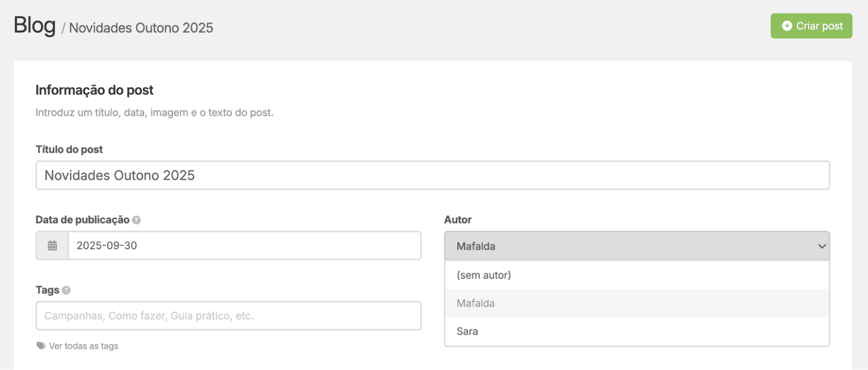Screen dimensions: 868x370
Task: Click the Autor field label
Action: click(458, 220)
